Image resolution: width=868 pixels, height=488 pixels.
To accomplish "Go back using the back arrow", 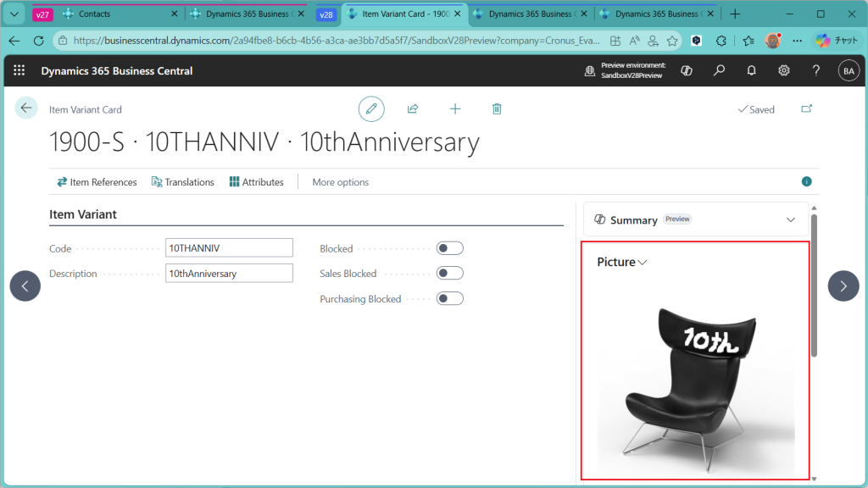I will (26, 108).
